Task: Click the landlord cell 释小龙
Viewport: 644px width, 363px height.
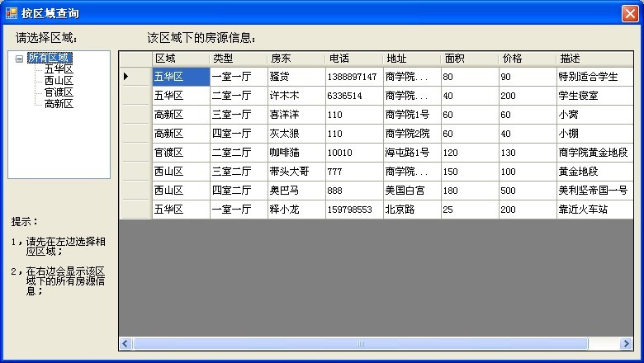Action: coord(296,210)
